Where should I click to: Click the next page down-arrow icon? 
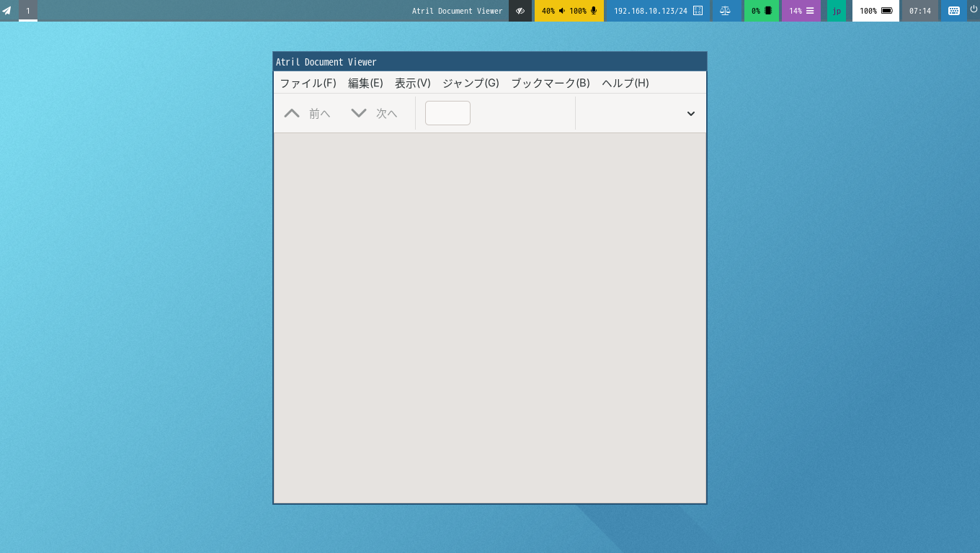(x=359, y=113)
